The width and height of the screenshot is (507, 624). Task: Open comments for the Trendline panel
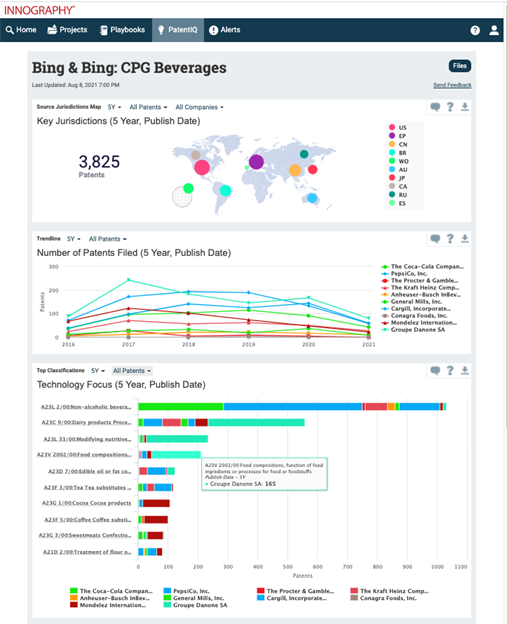tap(435, 239)
